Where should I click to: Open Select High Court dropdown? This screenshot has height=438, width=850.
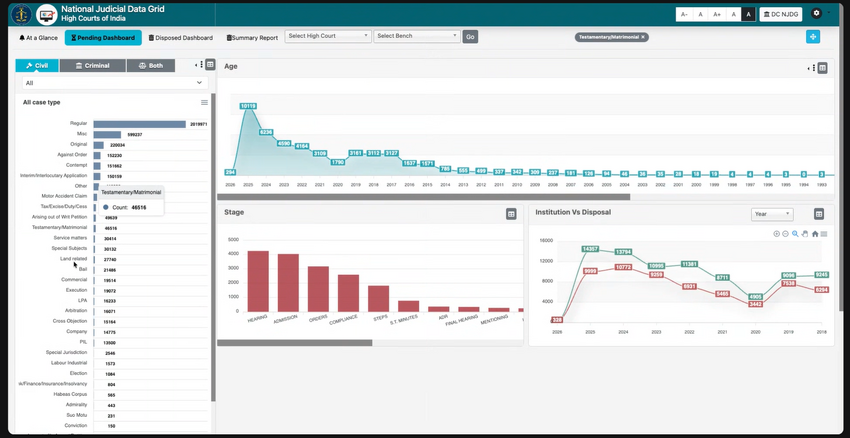pos(327,36)
